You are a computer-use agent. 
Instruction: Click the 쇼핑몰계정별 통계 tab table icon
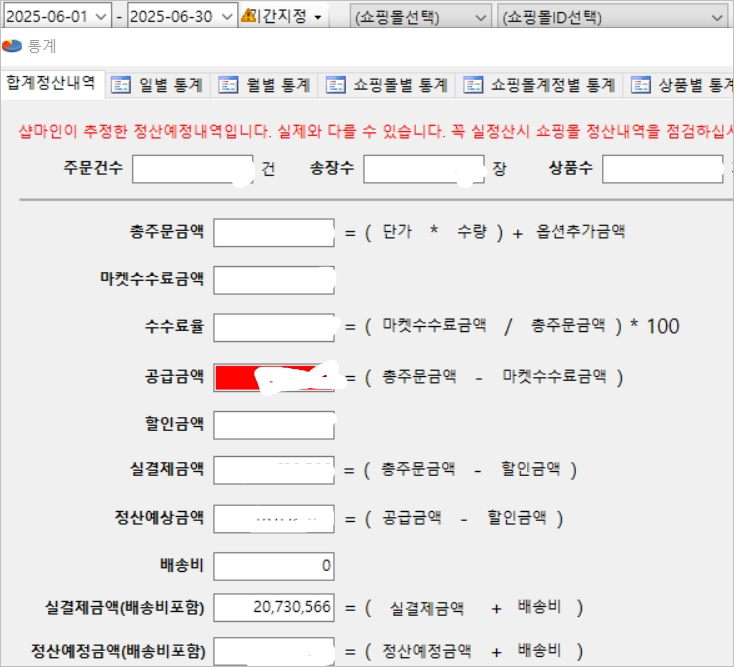pos(473,85)
